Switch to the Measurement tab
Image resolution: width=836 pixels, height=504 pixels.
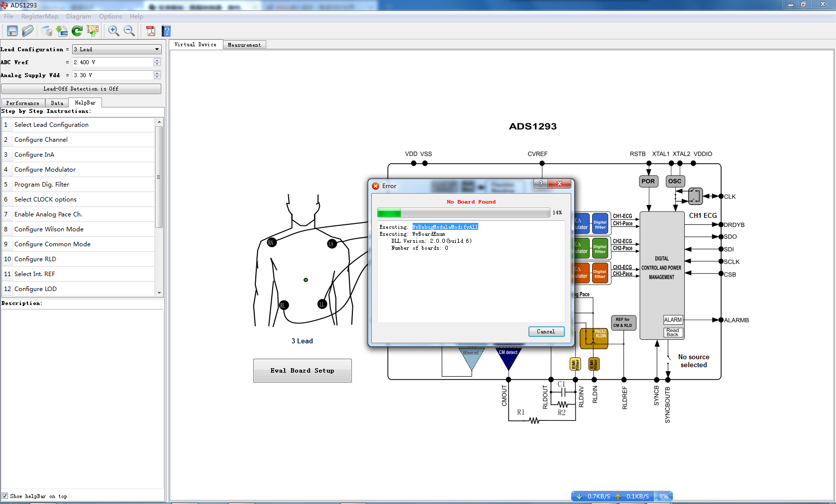(x=244, y=45)
